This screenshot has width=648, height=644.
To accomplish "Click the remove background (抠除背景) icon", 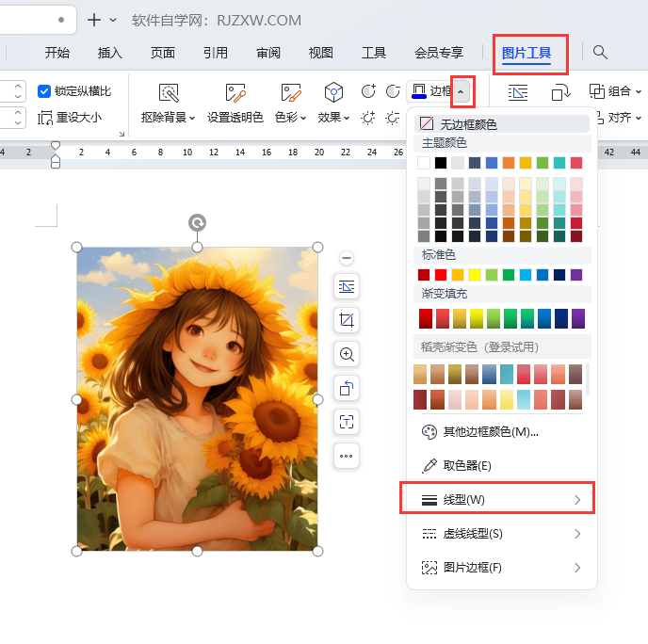I will [169, 92].
